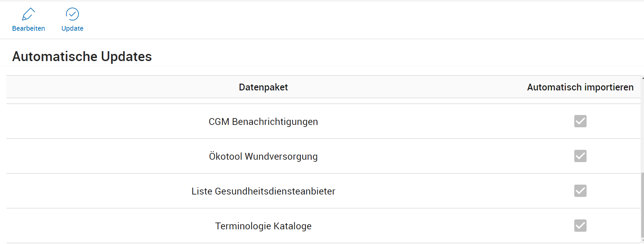Select the CGM Benachrichtigungen row name

[263, 122]
